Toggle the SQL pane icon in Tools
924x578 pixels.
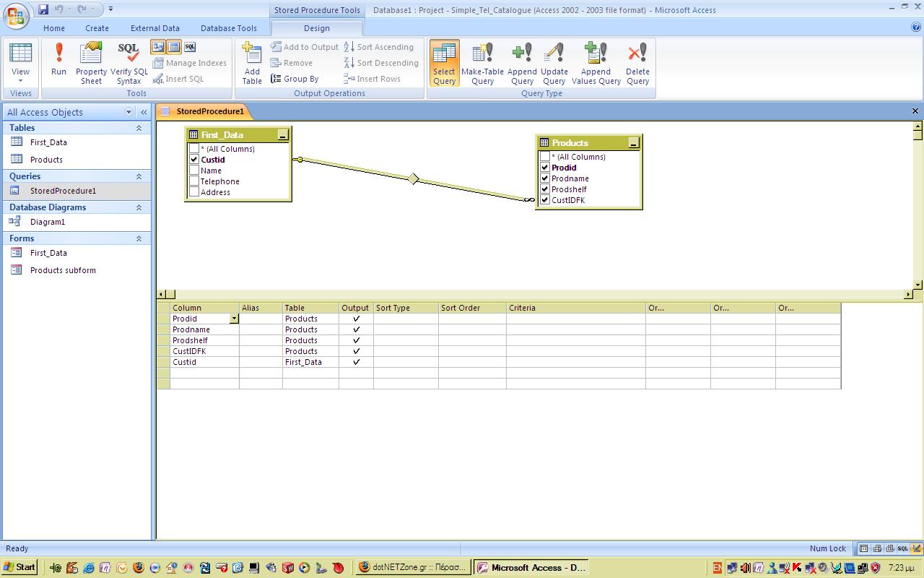[190, 47]
